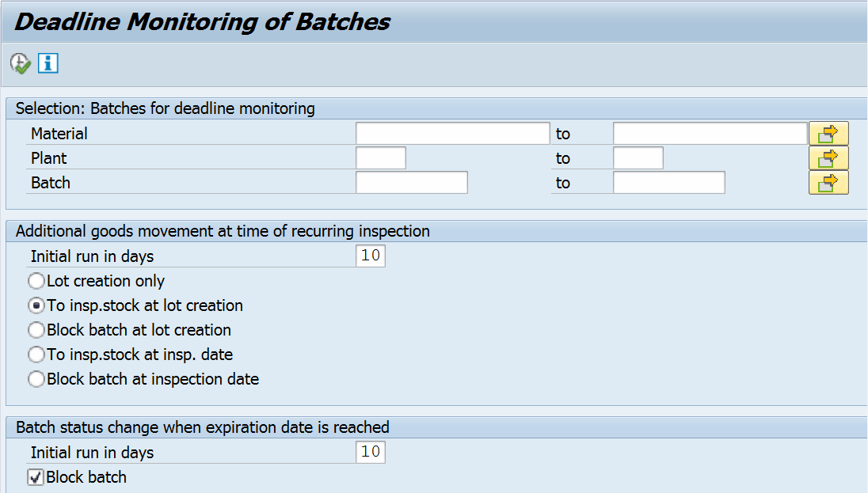Open the Information icon in the toolbar
The width and height of the screenshot is (868, 493).
coord(48,63)
